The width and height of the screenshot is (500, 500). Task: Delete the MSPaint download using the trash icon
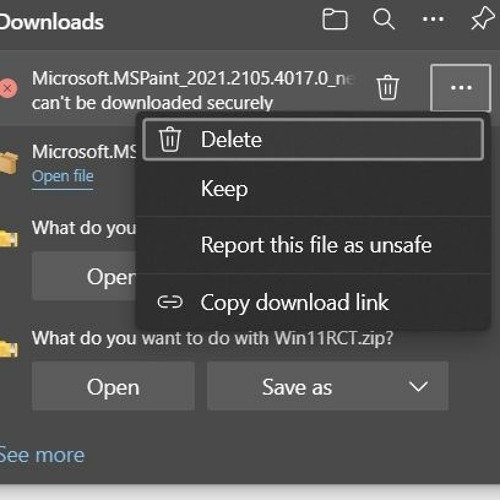(x=387, y=88)
